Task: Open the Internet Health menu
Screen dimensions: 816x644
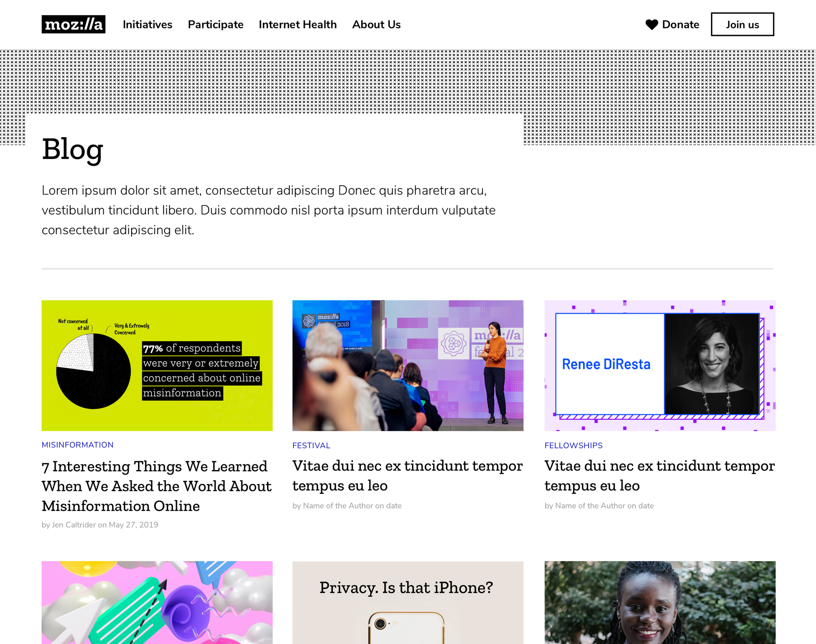Action: [298, 25]
